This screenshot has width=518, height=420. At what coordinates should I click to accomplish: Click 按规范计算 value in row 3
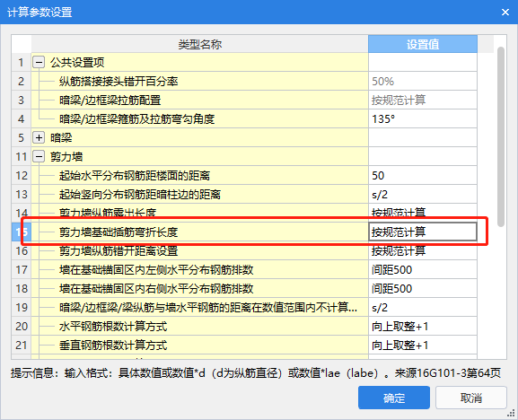click(423, 100)
